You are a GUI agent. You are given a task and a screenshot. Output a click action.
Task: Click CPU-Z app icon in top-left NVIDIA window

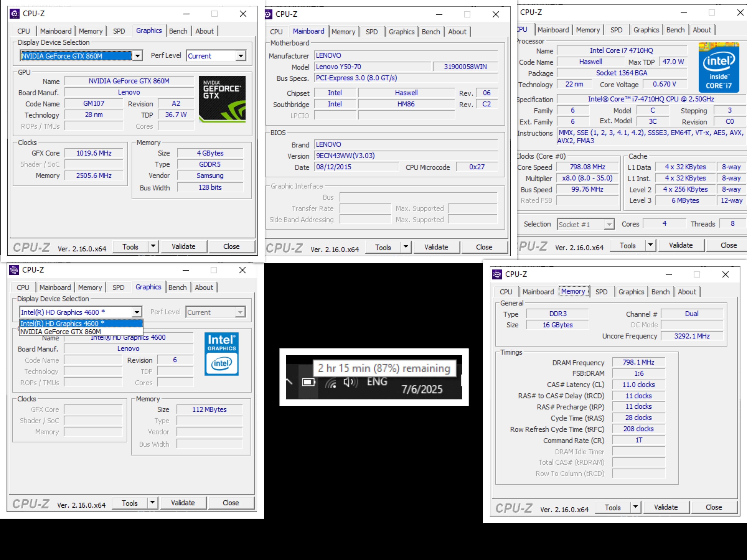pyautogui.click(x=15, y=13)
